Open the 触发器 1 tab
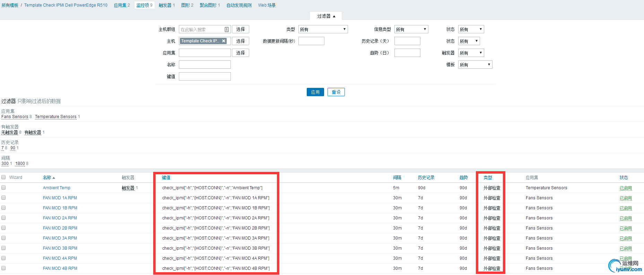644x275 pixels. (167, 5)
